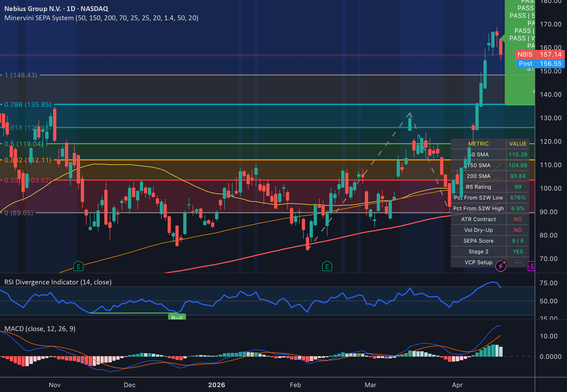The width and height of the screenshot is (567, 392).
Task: Select the 0.382 (112.11) Fibonacci label
Action: (28, 160)
